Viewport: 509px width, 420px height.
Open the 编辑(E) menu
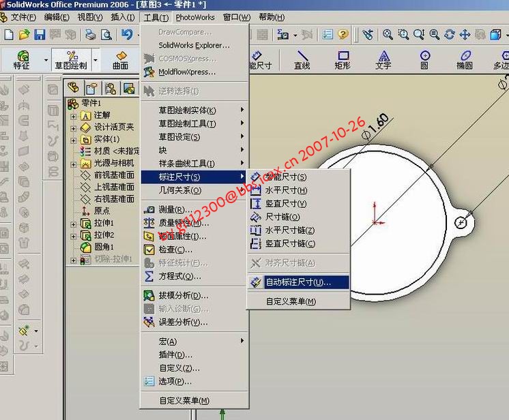click(x=57, y=17)
